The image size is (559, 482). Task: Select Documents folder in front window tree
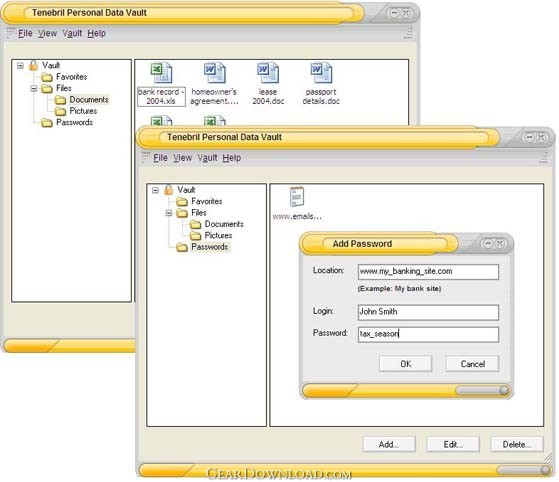[217, 224]
